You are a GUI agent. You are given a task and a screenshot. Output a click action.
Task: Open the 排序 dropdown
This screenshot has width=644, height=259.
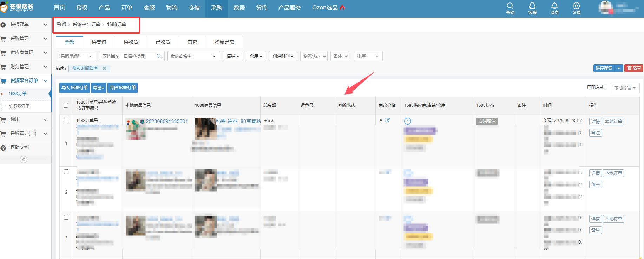pos(368,56)
